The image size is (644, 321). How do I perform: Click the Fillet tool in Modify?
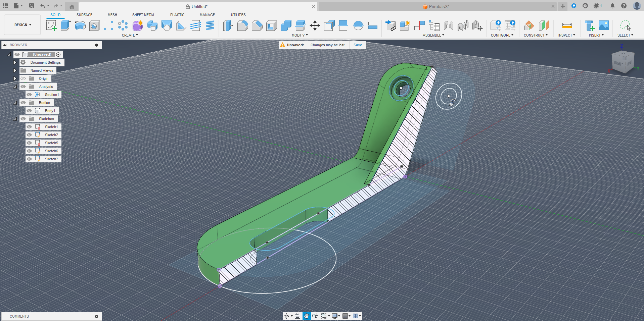(242, 25)
